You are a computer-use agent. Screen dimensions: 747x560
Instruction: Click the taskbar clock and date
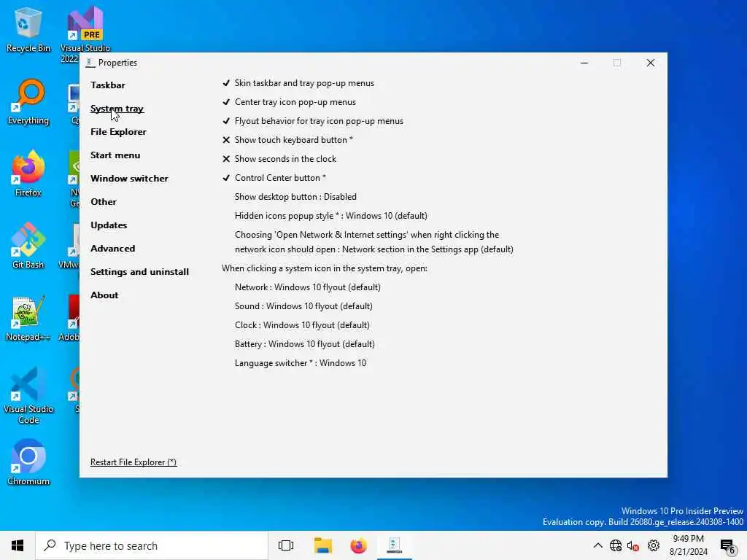(689, 545)
